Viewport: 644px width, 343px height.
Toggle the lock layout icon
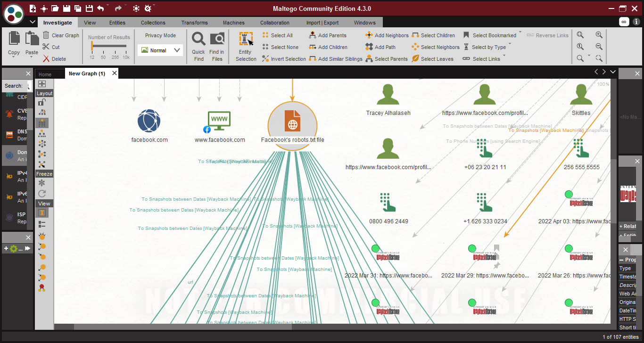[42, 102]
